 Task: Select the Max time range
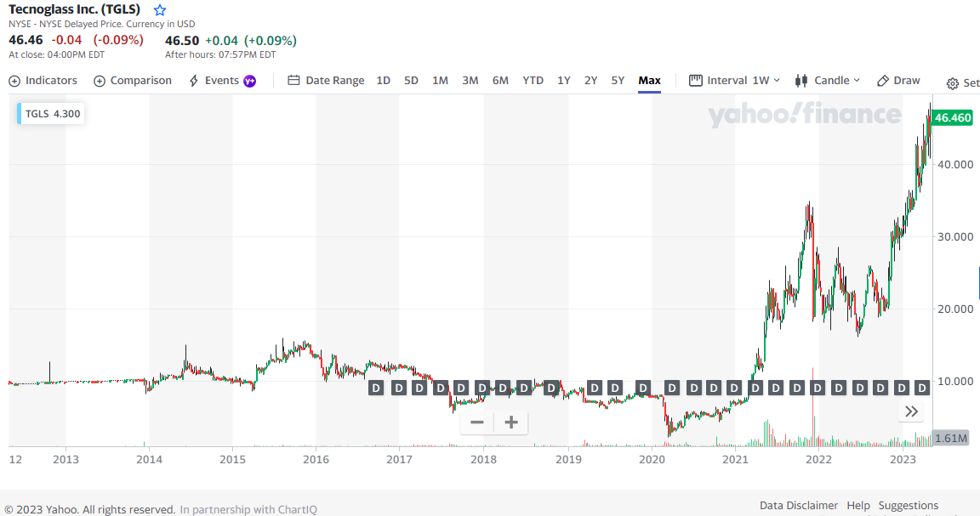[x=649, y=81]
